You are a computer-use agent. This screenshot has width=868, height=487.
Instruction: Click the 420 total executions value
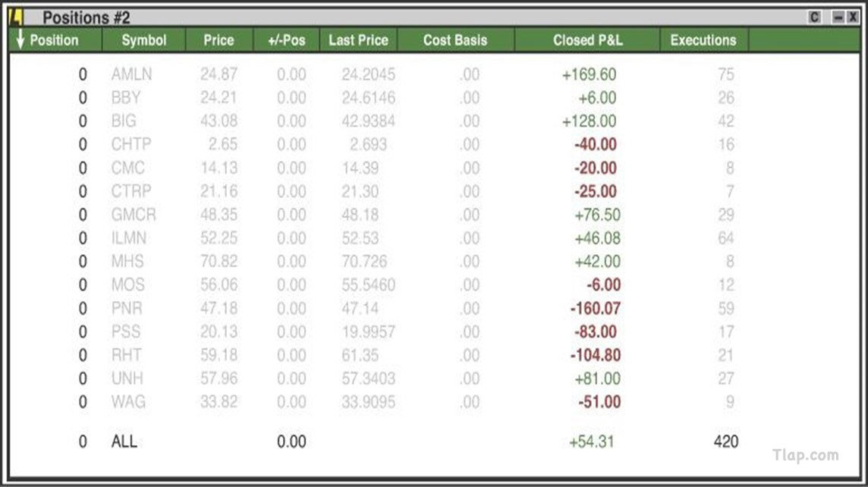725,441
